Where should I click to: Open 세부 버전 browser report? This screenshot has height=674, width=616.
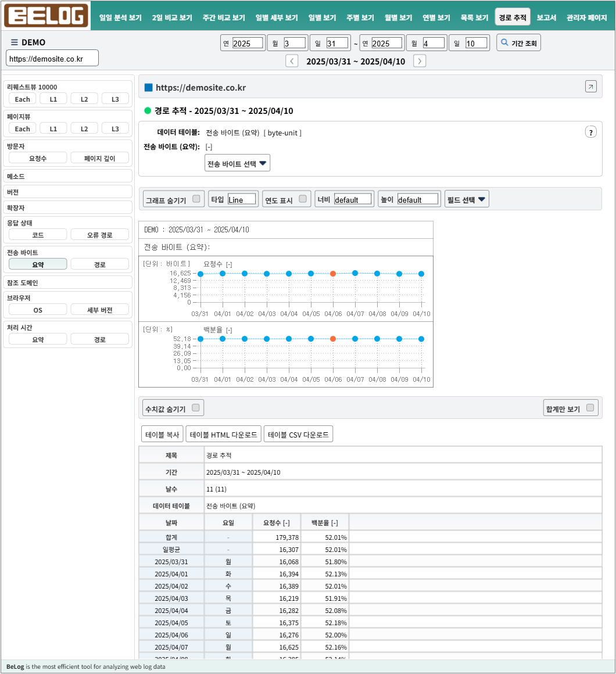click(100, 310)
